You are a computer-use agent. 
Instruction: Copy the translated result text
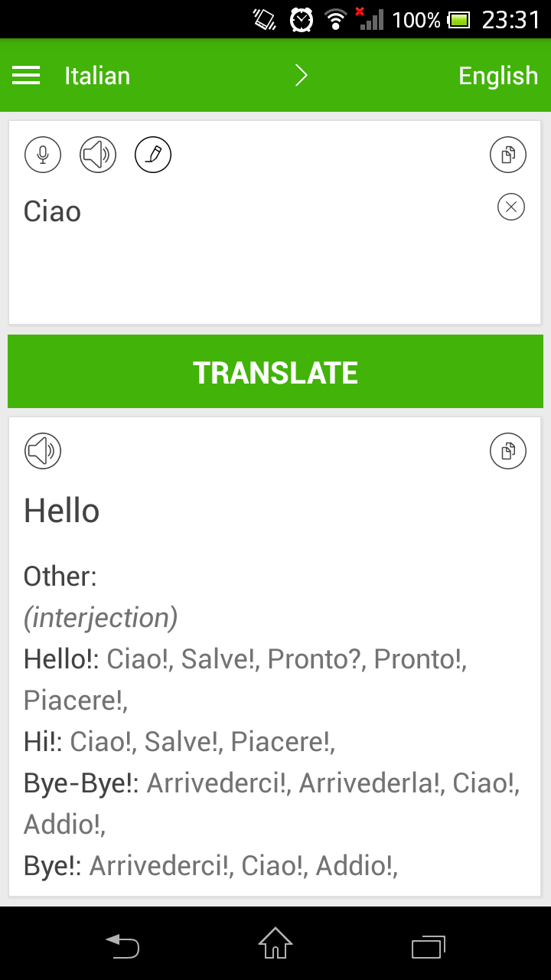click(508, 451)
